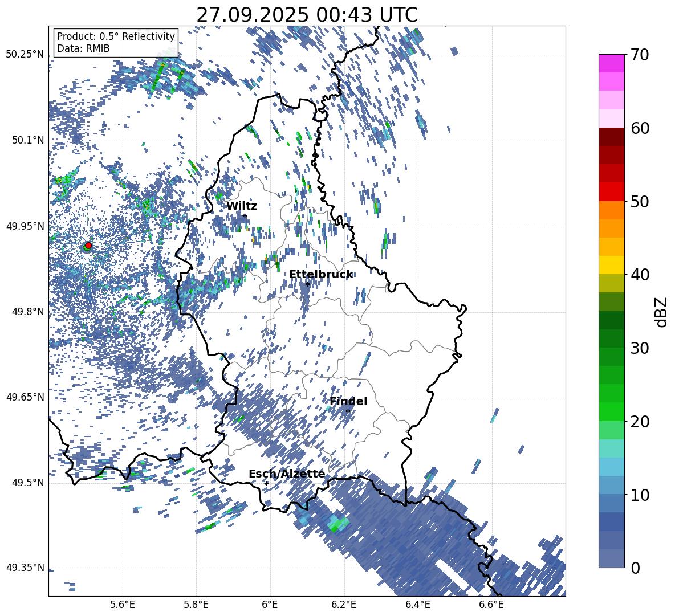The width and height of the screenshot is (675, 616).
Task: Click the Ettelbruck station cross marker
Action: click(307, 284)
